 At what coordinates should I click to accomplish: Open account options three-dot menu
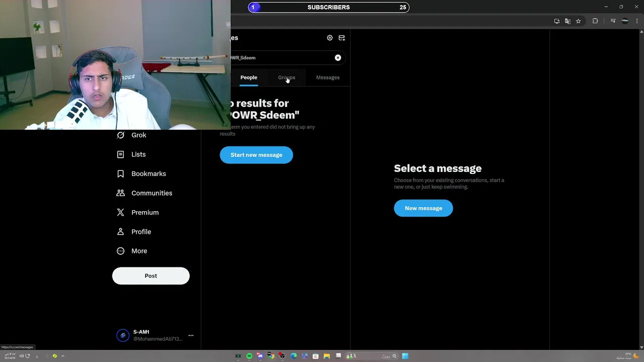click(x=191, y=335)
